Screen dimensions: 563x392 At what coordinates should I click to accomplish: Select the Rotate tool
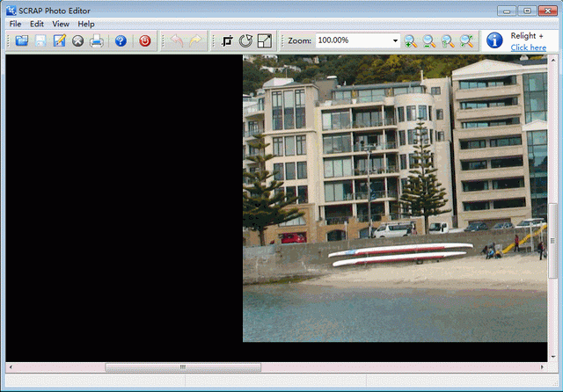[x=245, y=41]
